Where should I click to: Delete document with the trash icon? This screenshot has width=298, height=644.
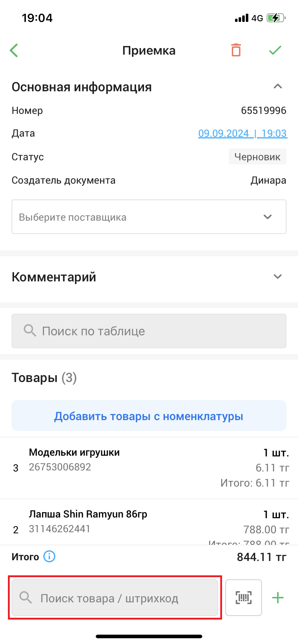click(236, 50)
